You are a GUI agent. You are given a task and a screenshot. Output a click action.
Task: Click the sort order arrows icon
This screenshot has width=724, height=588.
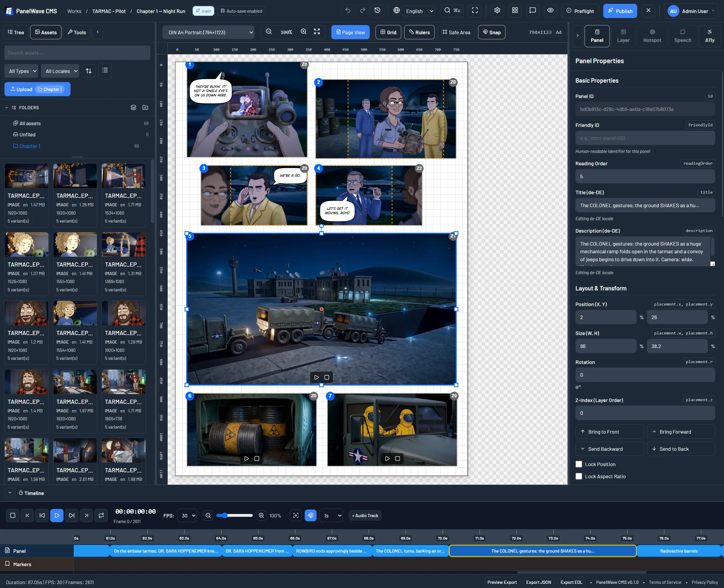coord(89,71)
